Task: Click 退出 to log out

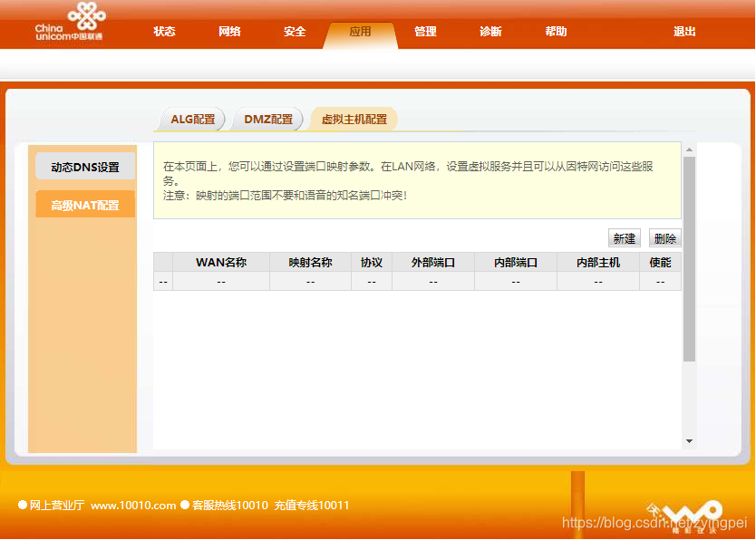Action: click(684, 32)
